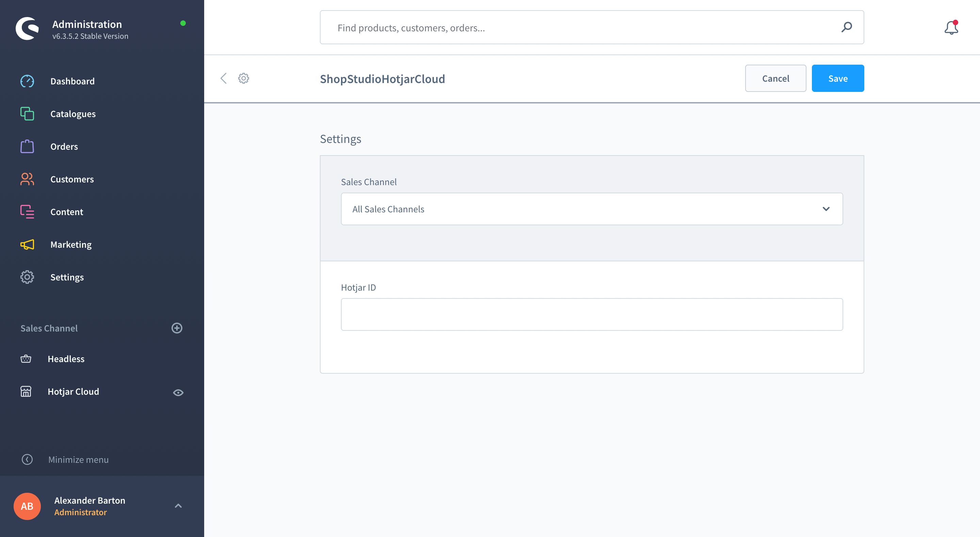Click the Settings card heading
The height and width of the screenshot is (537, 980).
tap(341, 139)
